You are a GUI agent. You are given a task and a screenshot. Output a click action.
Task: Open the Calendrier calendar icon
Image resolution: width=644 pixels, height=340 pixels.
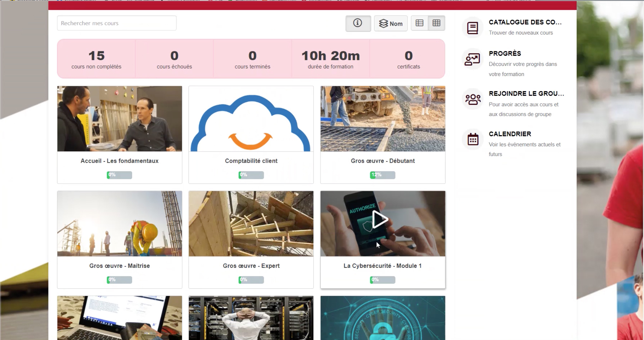tap(473, 139)
